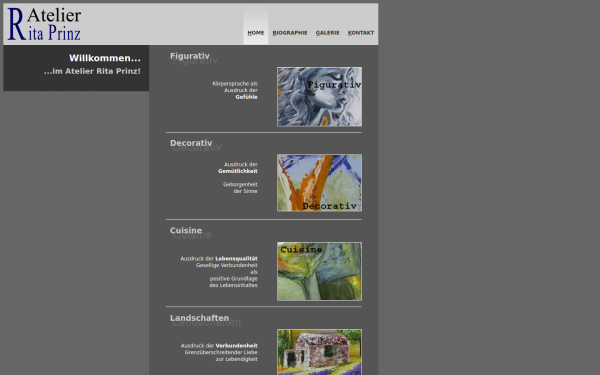Screen dimensions: 600x375
Task: Open the Landschaften house painting thumbnail
Action: click(320, 352)
